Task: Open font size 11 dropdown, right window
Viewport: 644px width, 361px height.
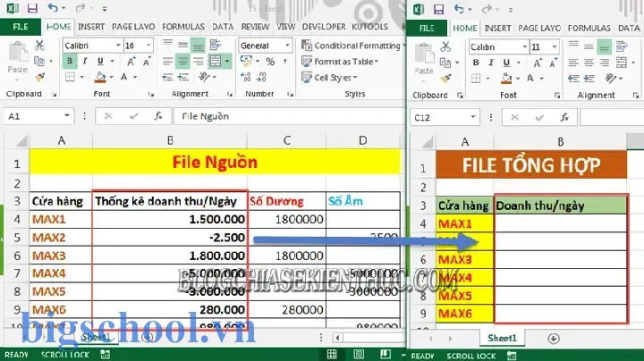Action: click(x=555, y=46)
